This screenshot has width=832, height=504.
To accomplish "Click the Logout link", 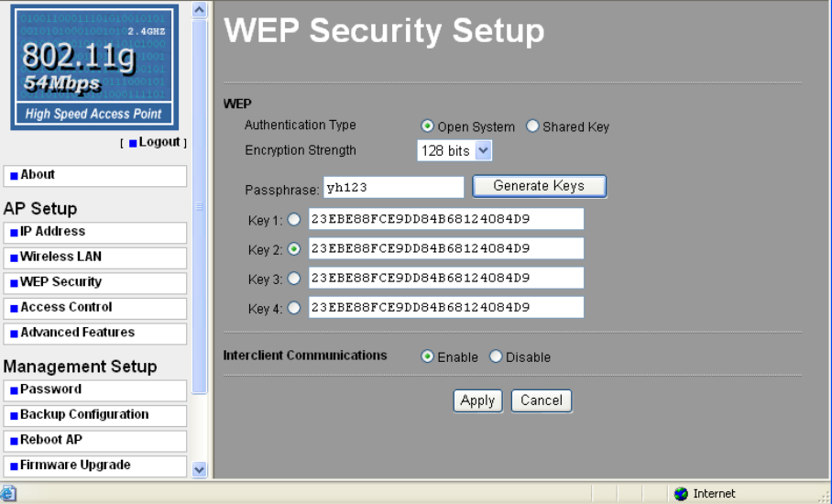I will pos(159,142).
